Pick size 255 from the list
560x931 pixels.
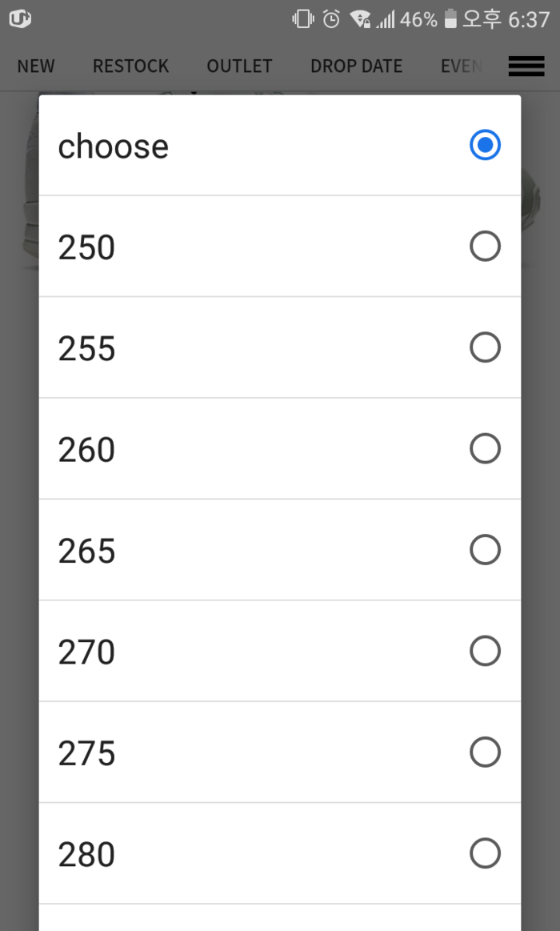(x=485, y=347)
